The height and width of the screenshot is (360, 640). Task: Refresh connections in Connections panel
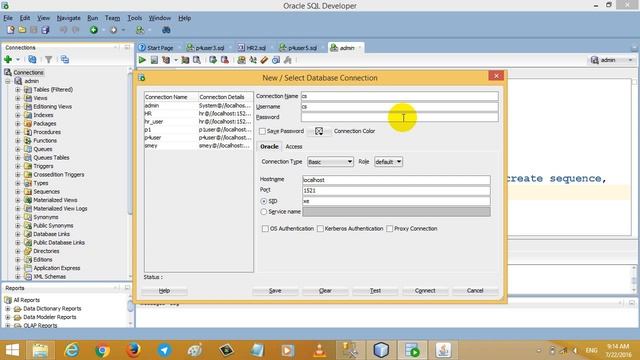point(32,60)
